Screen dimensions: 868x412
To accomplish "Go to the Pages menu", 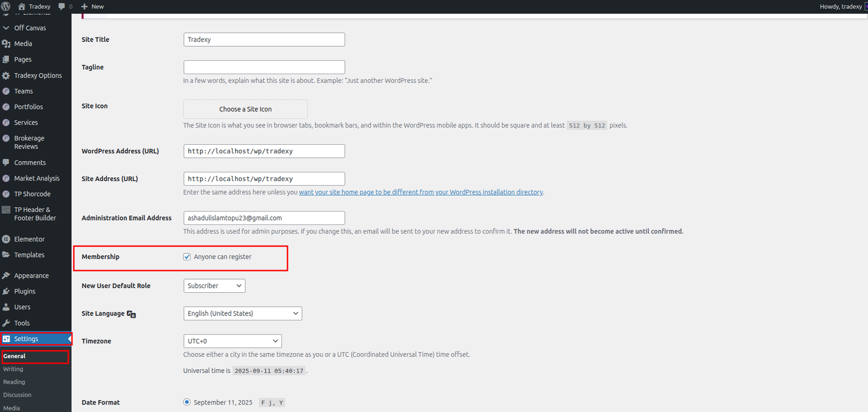I will [x=23, y=60].
